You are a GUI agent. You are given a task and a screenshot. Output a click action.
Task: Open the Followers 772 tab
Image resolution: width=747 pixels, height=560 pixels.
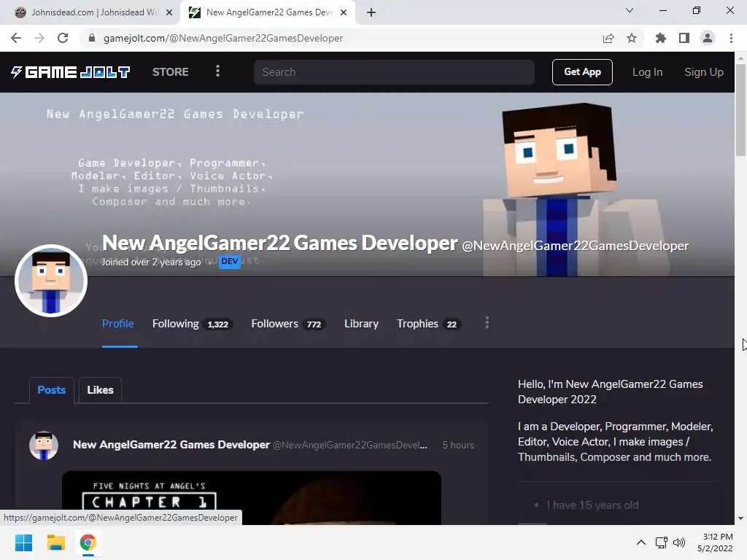coord(288,324)
